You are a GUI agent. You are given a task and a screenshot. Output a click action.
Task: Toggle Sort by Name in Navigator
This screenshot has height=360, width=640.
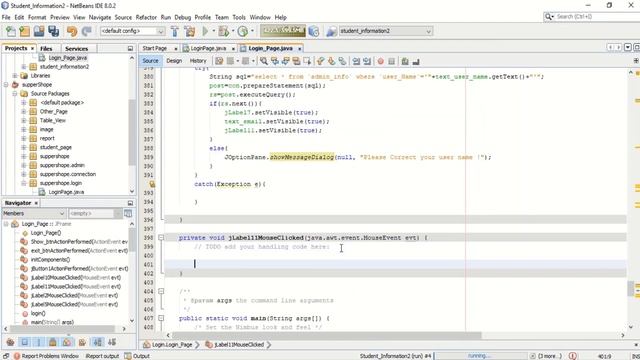pyautogui.click(x=98, y=342)
